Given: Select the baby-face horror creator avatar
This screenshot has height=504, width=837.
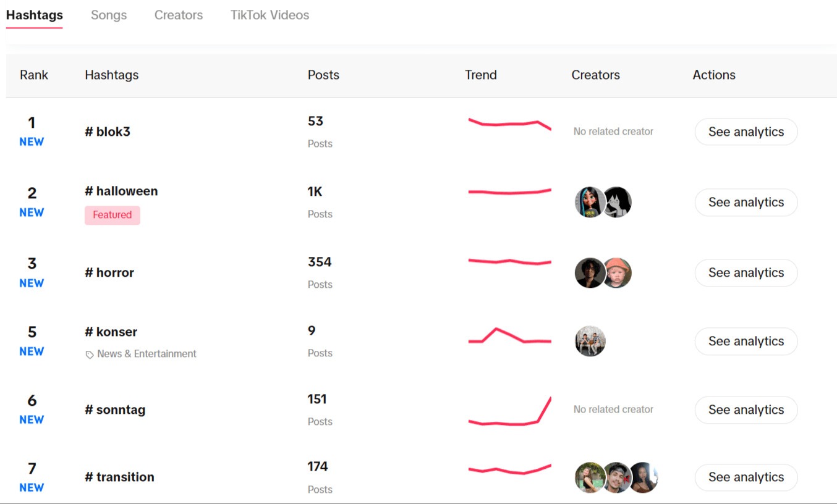Looking at the screenshot, I should coord(618,272).
